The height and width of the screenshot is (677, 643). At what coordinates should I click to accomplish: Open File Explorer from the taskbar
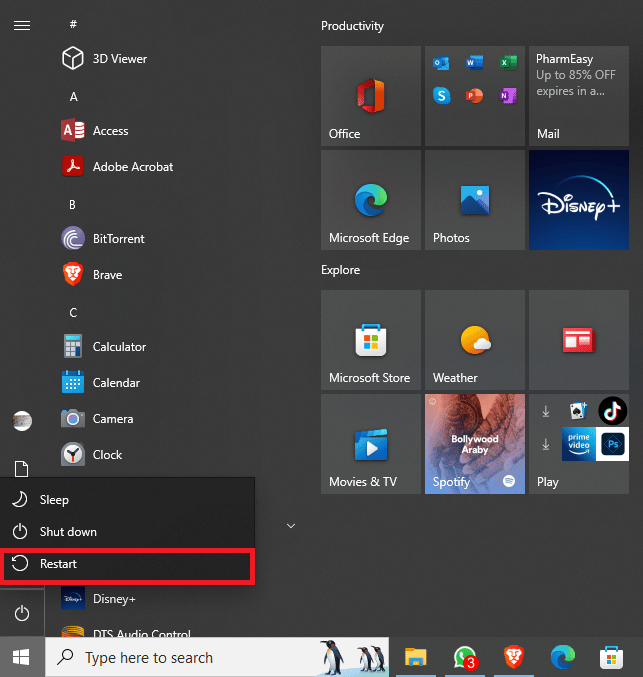pyautogui.click(x=415, y=657)
